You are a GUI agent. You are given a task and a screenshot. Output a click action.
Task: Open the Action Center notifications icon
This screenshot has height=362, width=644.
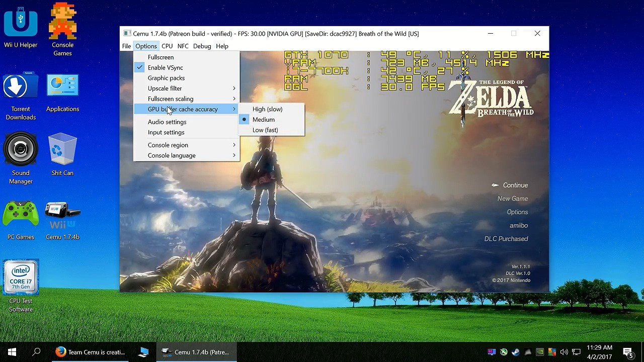click(x=628, y=352)
